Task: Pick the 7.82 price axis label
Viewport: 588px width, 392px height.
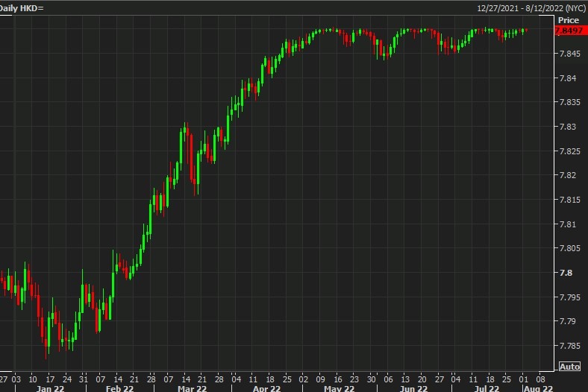Action: pos(567,175)
